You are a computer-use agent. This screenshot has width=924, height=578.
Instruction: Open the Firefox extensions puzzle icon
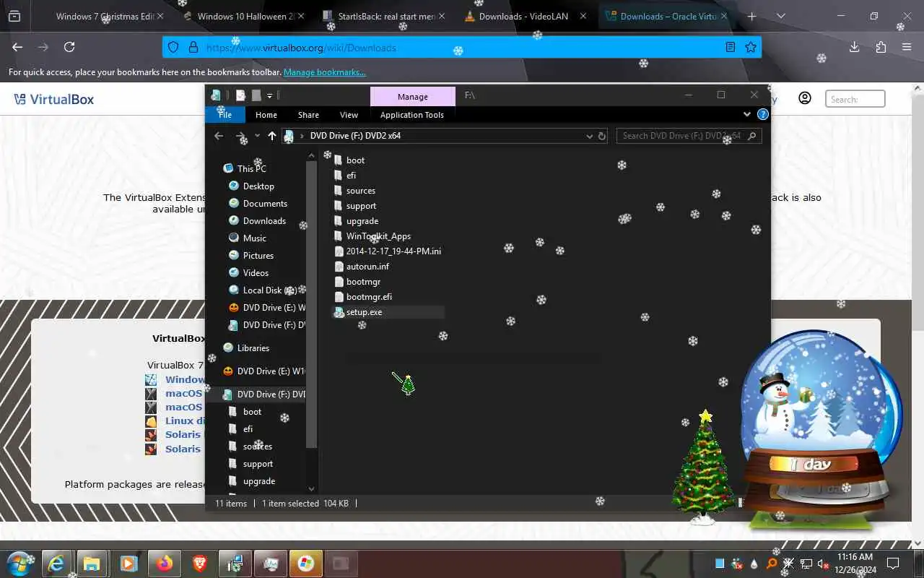click(881, 47)
